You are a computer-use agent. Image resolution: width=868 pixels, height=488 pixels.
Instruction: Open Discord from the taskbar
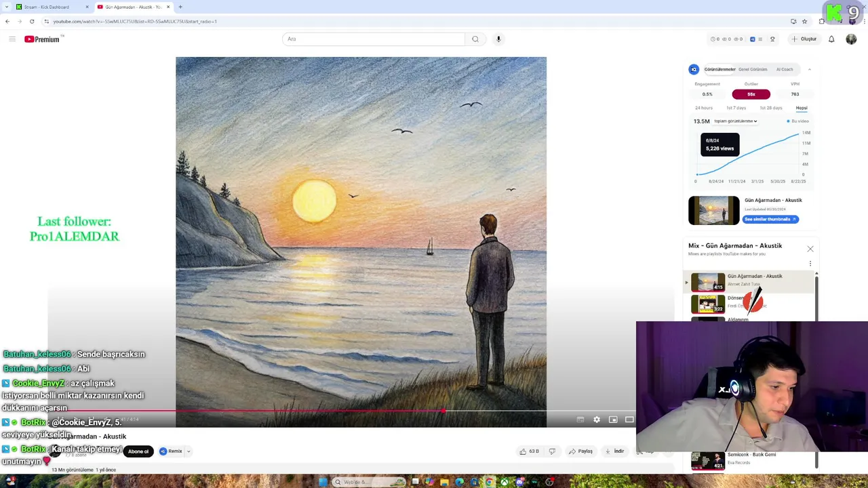(519, 482)
